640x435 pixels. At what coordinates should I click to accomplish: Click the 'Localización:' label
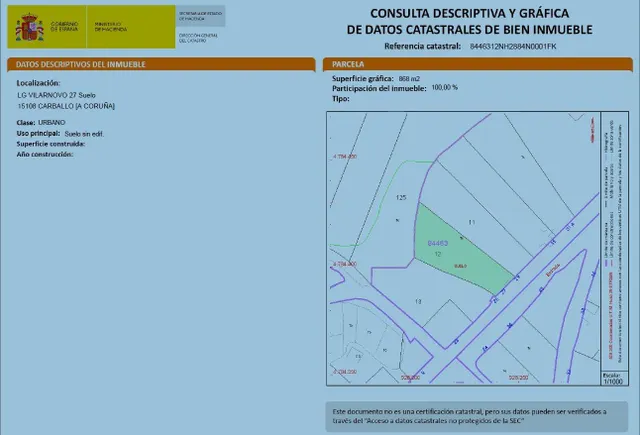[x=38, y=83]
